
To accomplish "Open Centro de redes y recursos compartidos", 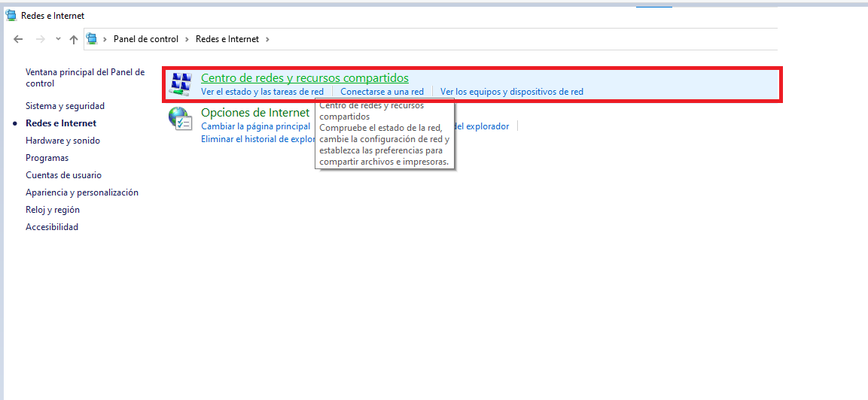I will [305, 78].
